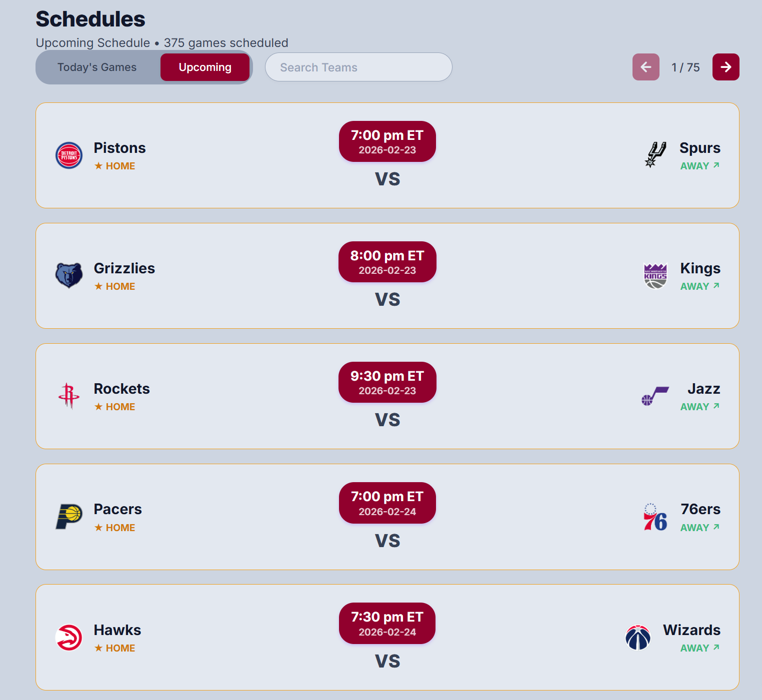Click the Washington Wizards logo
Image resolution: width=762 pixels, height=700 pixels.
[638, 638]
